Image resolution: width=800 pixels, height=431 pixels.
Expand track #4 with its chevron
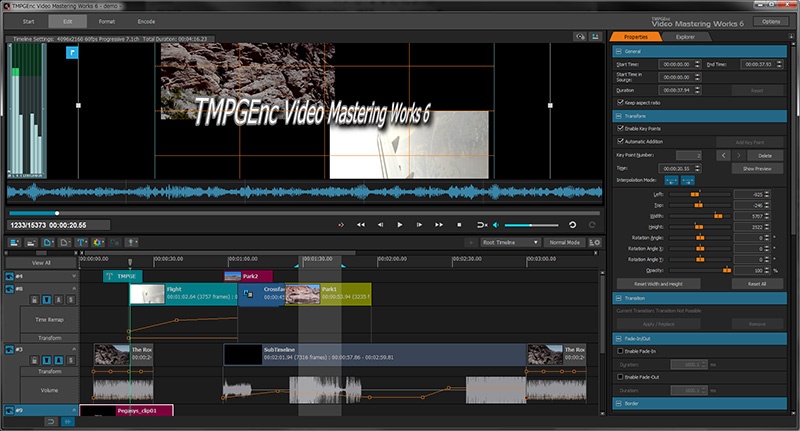[x=74, y=276]
